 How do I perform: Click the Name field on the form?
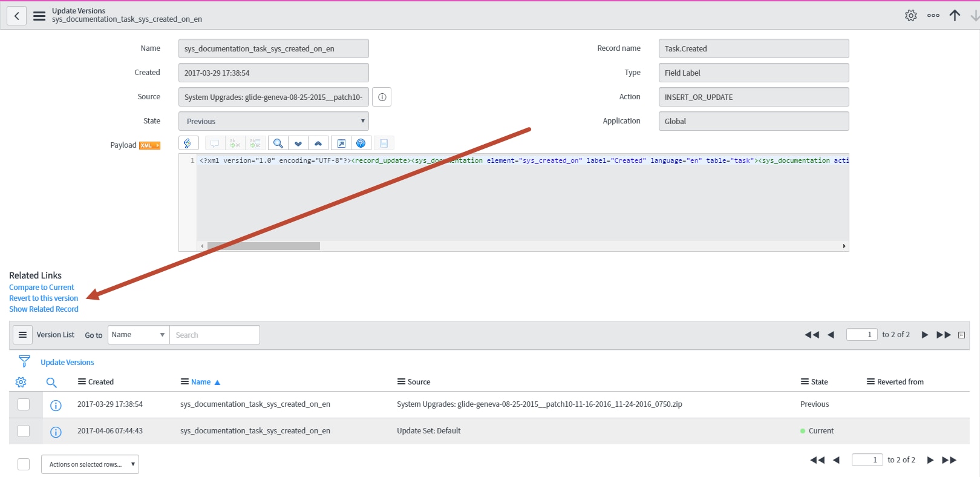tap(273, 48)
